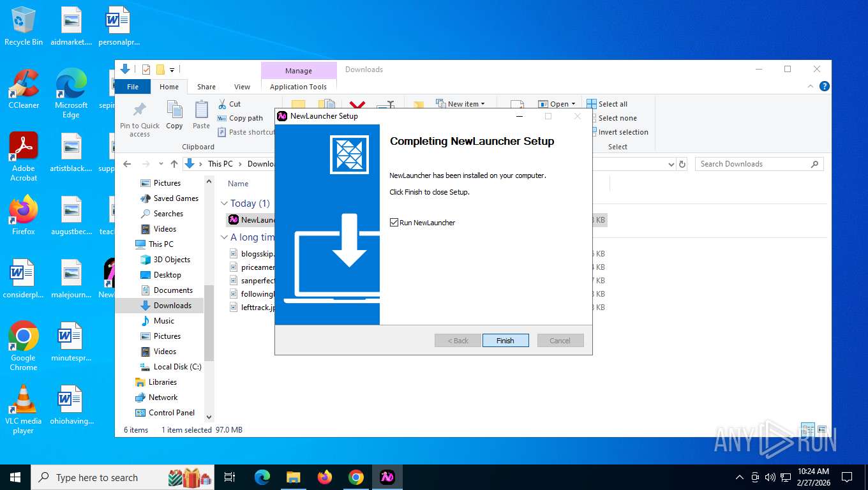
Task: Open VLC media player desktop shortcut
Action: (24, 409)
